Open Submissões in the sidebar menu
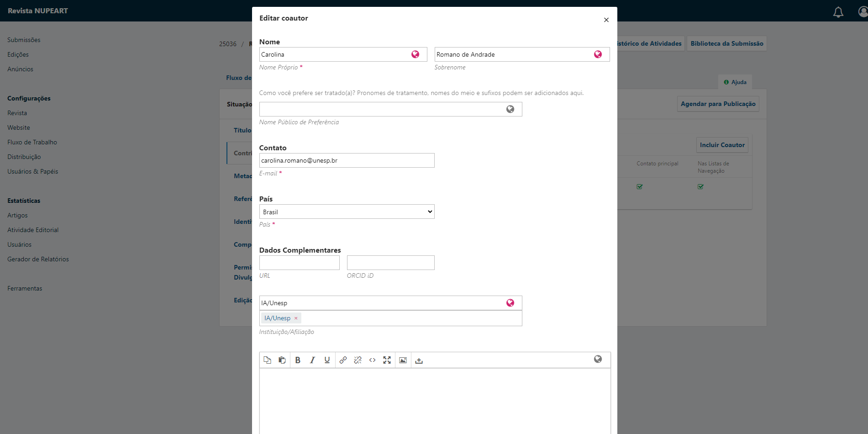 coord(24,40)
